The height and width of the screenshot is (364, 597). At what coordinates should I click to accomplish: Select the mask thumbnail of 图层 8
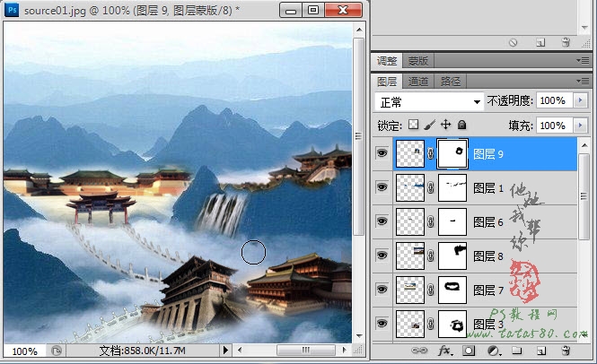(x=452, y=256)
